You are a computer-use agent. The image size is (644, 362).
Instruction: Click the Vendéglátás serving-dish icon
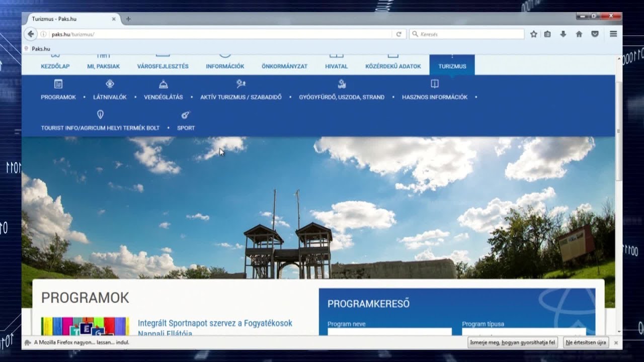coord(163,84)
